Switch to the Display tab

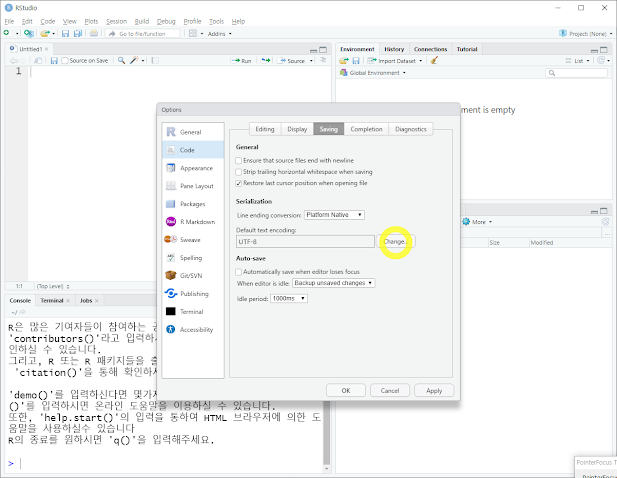pyautogui.click(x=297, y=129)
